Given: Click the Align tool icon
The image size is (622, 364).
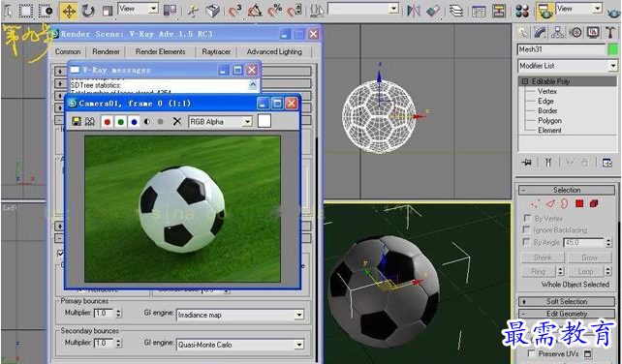Looking at the screenshot, I should [433, 11].
